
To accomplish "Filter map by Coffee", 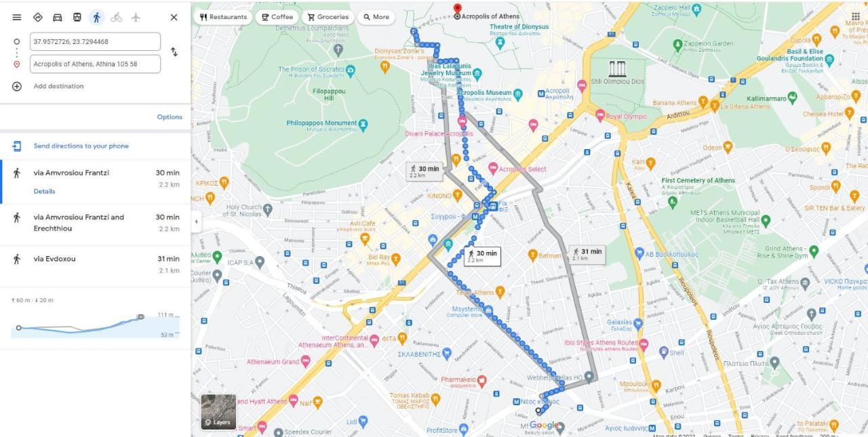I will (277, 17).
